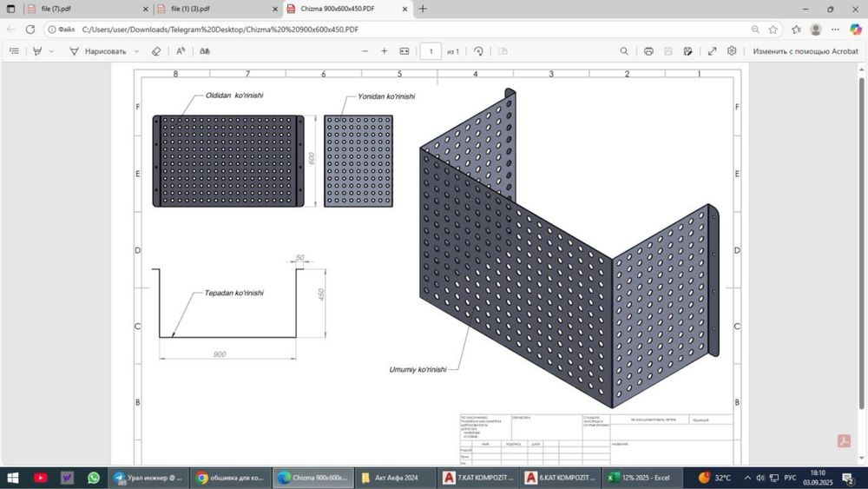Viewport: 868px width, 489px height.
Task: Open the browser Settings and more menu
Action: coord(835,30)
